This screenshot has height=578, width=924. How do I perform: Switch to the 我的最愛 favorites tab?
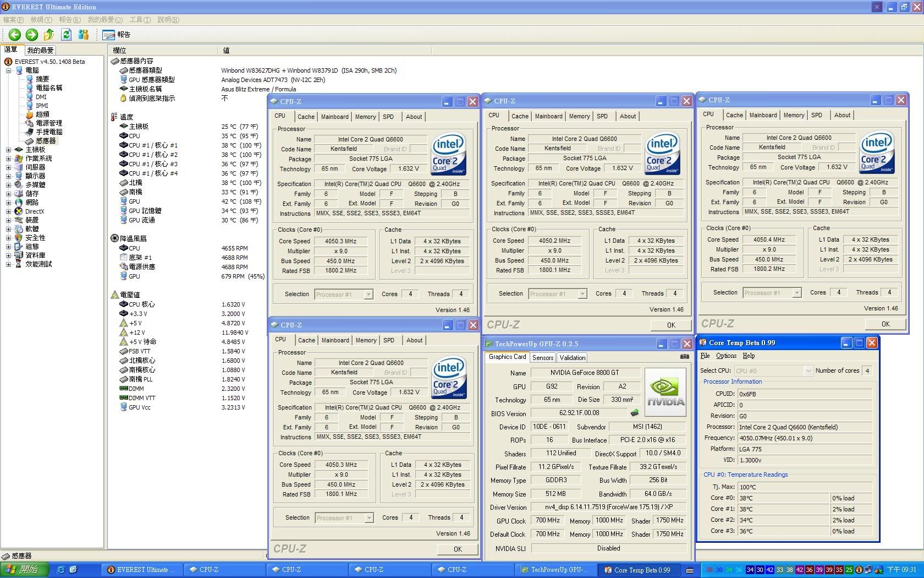40,50
